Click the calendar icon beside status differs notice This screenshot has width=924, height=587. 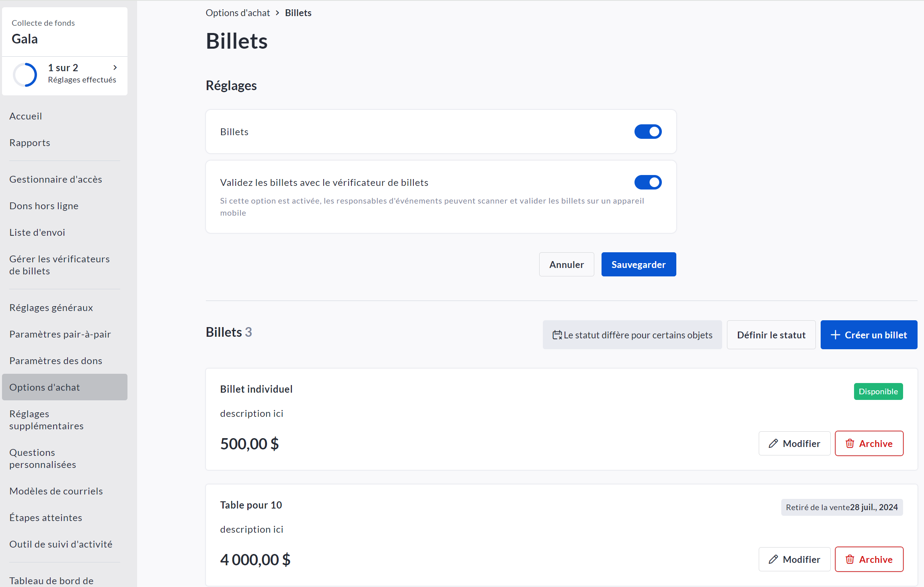coord(557,335)
